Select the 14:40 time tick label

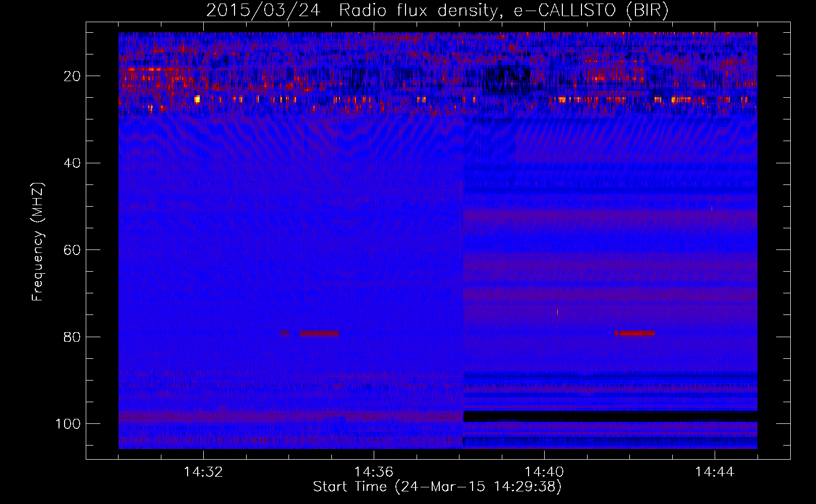tap(544, 472)
